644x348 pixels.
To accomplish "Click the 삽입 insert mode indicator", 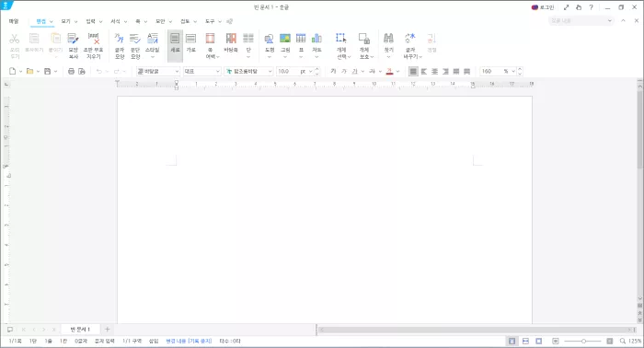I will (x=154, y=341).
